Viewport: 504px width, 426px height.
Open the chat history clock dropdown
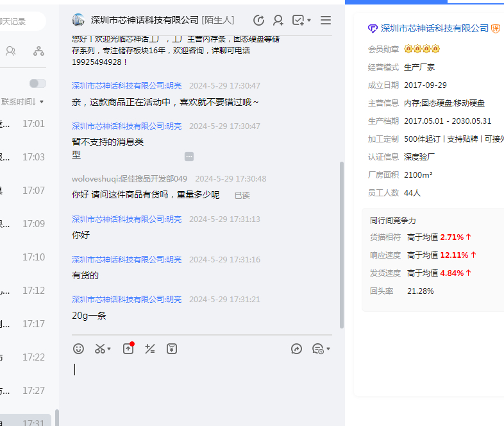(x=321, y=348)
